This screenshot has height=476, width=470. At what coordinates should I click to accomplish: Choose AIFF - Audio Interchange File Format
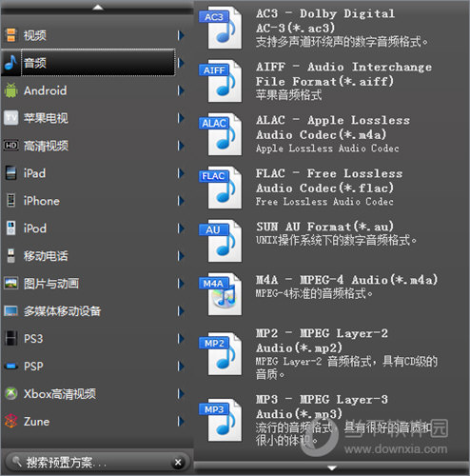click(343, 81)
